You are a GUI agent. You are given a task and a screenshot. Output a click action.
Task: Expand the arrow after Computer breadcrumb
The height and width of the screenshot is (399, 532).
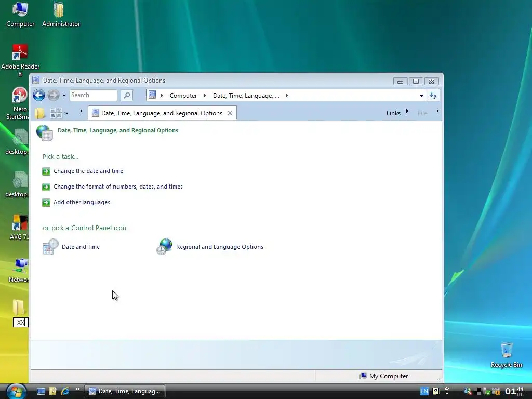(x=204, y=96)
